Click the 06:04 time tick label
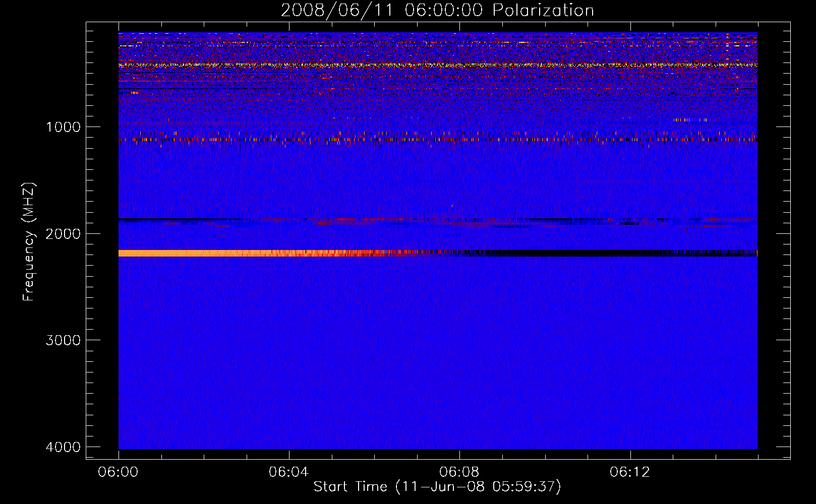The image size is (816, 504). tap(288, 472)
